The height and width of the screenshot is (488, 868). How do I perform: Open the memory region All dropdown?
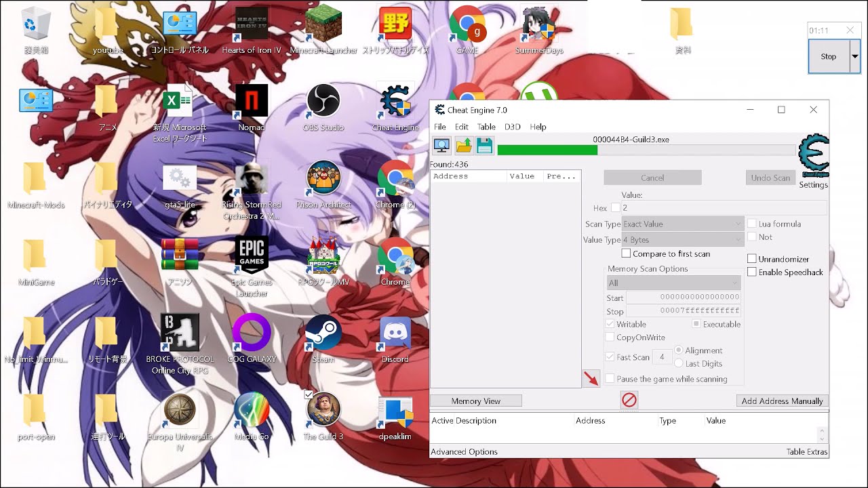(673, 283)
